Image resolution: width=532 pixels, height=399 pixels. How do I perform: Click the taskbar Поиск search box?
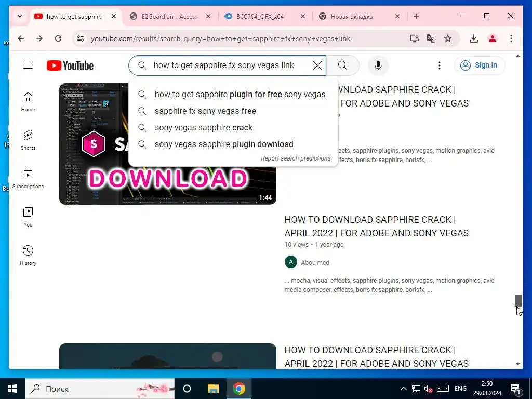(x=100, y=389)
